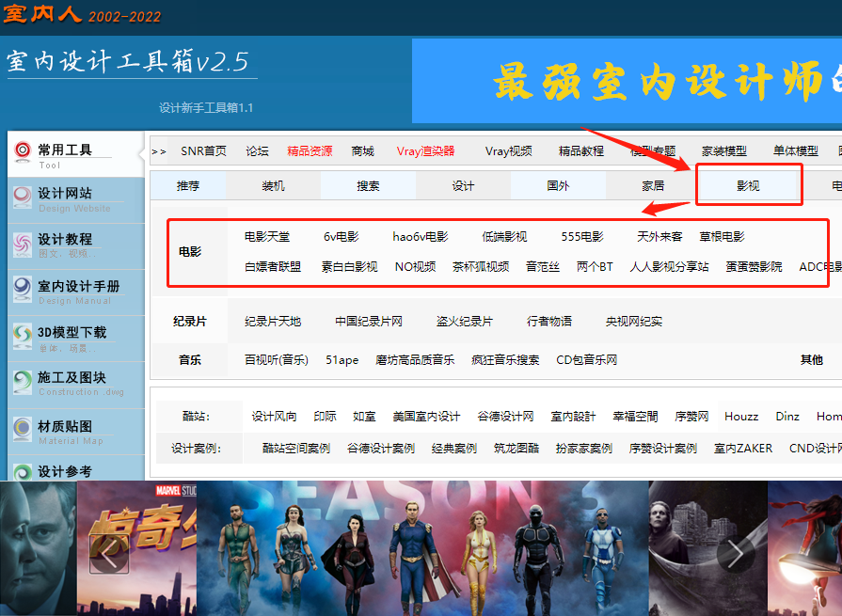This screenshot has width=842, height=616.
Task: Open the 设计新手工具箱1.1 link
Action: click(206, 108)
